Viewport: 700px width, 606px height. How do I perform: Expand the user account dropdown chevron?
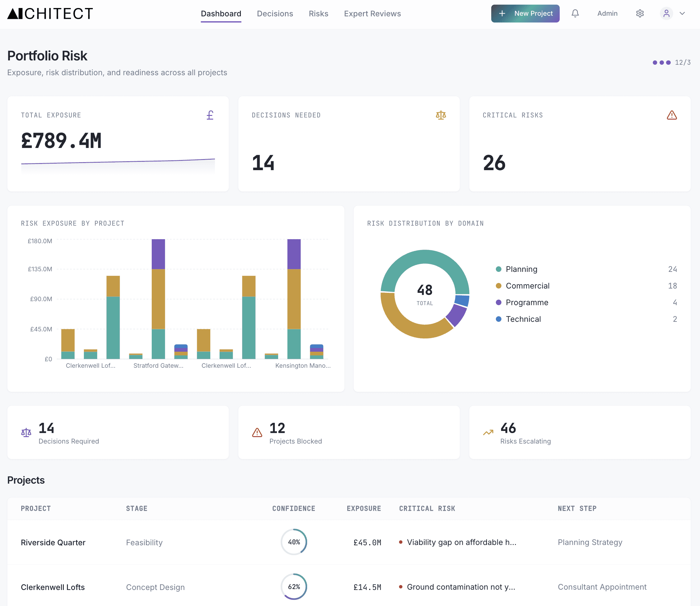682,14
